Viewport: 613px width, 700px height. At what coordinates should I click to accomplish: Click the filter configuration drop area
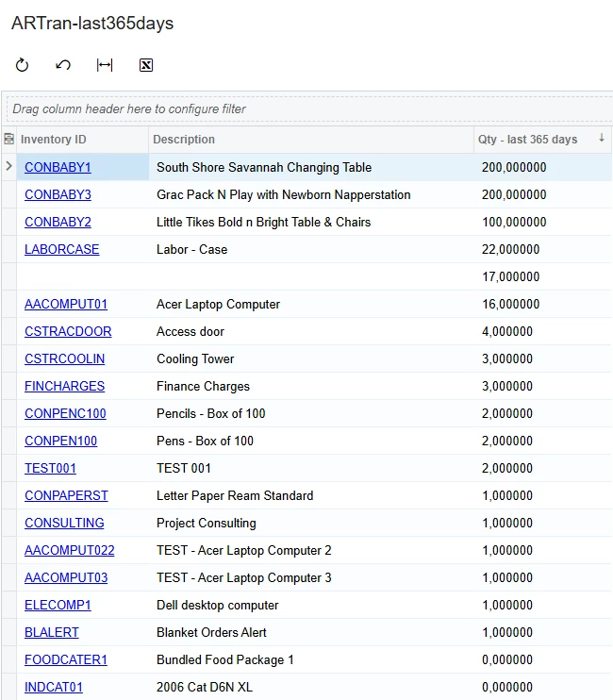point(309,108)
